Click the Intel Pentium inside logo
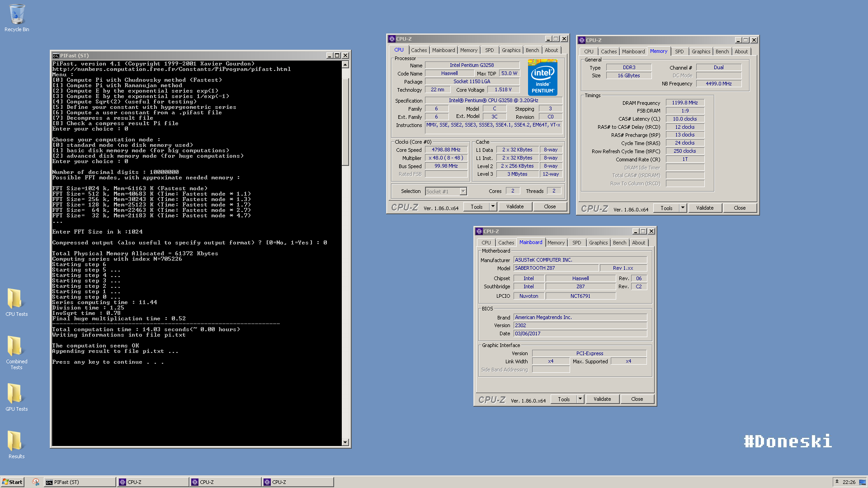868x488 pixels. [542, 77]
